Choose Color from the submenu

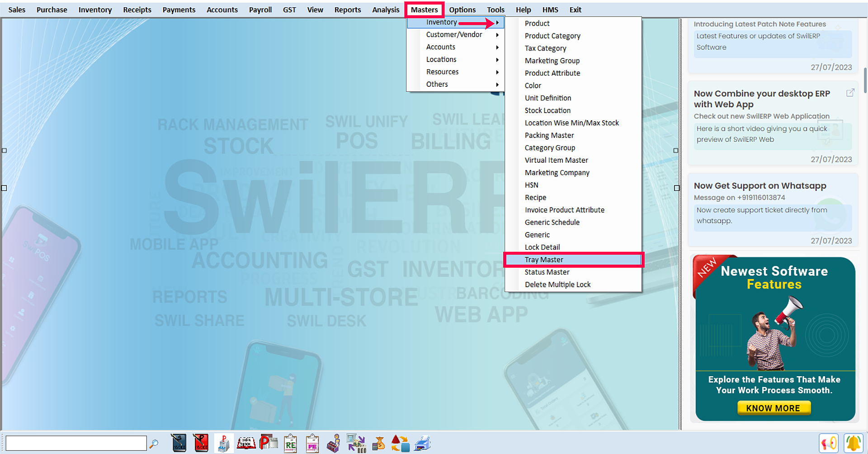[x=573, y=85]
